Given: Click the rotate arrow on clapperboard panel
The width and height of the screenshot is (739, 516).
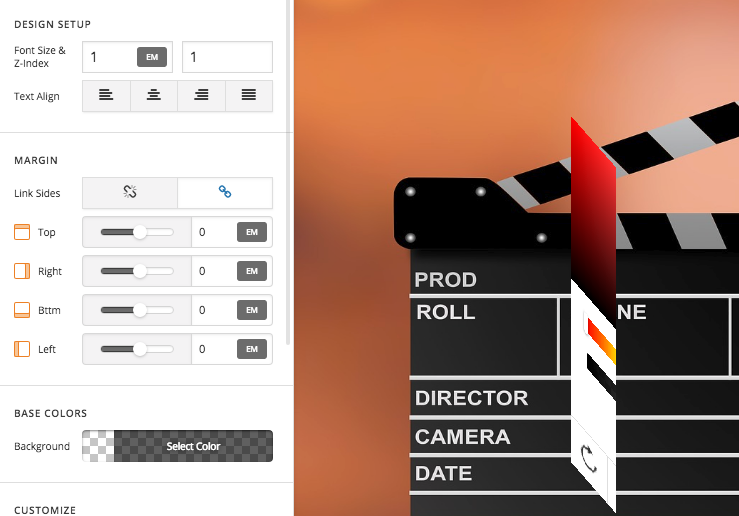Looking at the screenshot, I should pos(589,458).
